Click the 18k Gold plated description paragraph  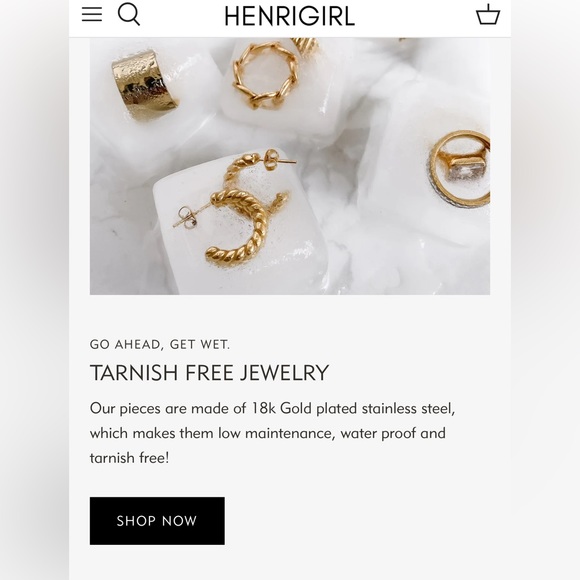pyautogui.click(x=272, y=433)
